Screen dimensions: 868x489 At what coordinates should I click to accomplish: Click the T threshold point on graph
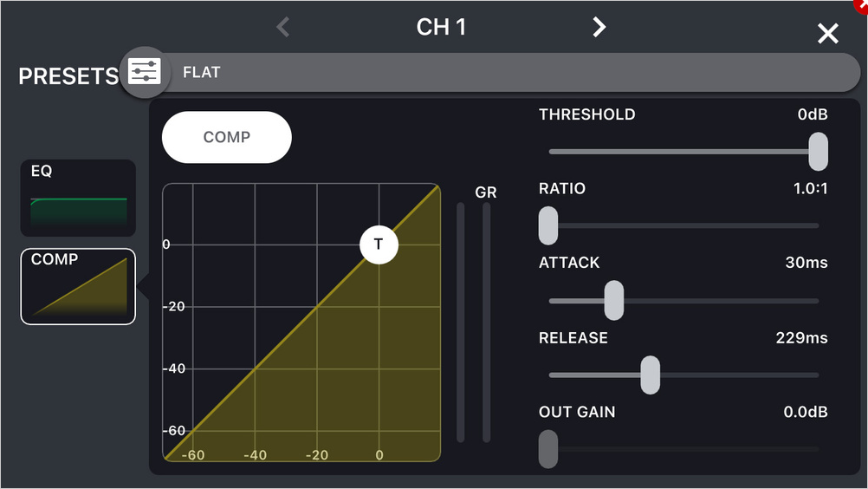tap(379, 244)
